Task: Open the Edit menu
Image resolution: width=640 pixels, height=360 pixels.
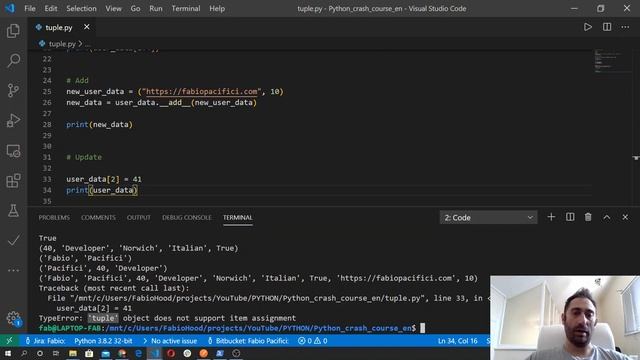Action: 51,9
